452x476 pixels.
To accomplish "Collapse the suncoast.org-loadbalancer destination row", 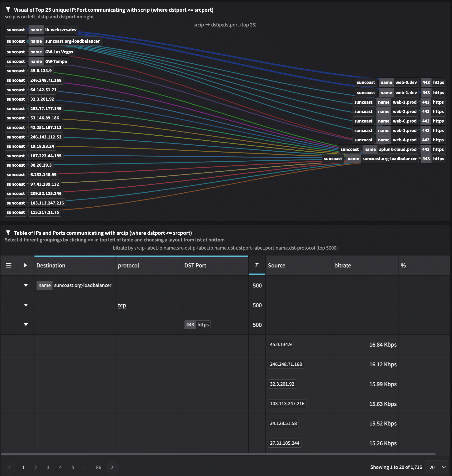I will 26,285.
